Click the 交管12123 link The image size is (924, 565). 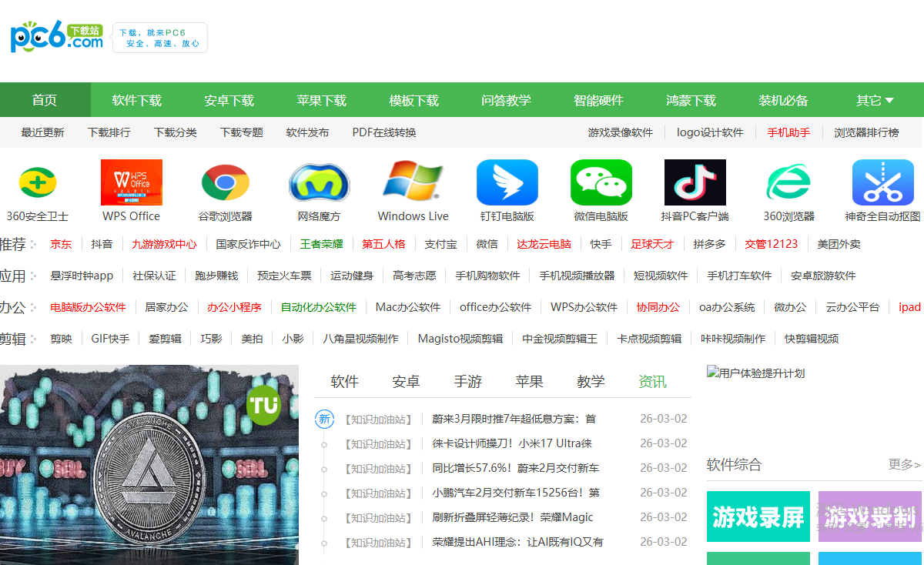772,244
